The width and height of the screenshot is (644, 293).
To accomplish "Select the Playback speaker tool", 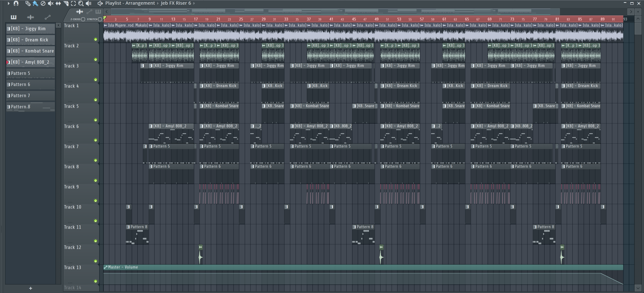I will pyautogui.click(x=88, y=3).
